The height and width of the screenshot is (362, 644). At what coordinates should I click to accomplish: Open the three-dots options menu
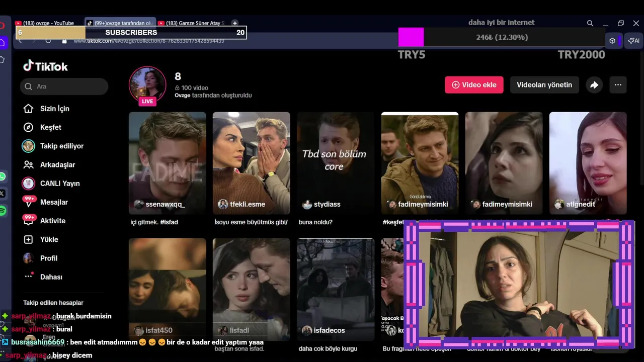pyautogui.click(x=618, y=85)
